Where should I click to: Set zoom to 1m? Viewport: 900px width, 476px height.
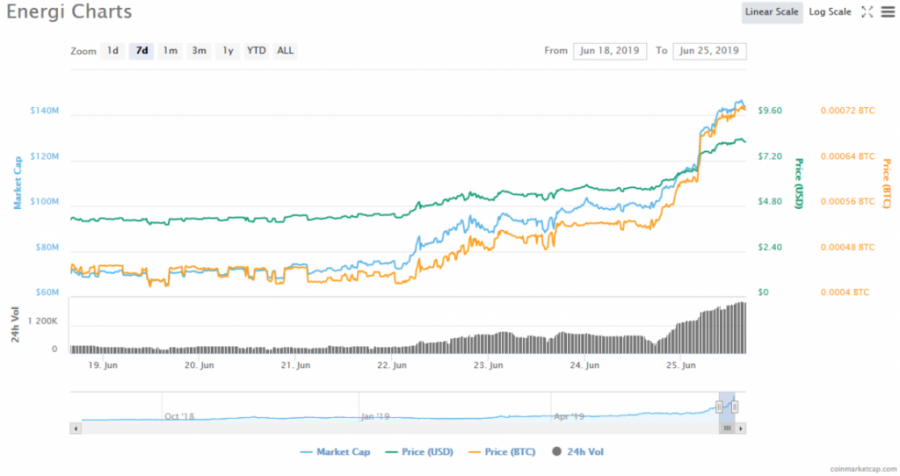[x=170, y=51]
